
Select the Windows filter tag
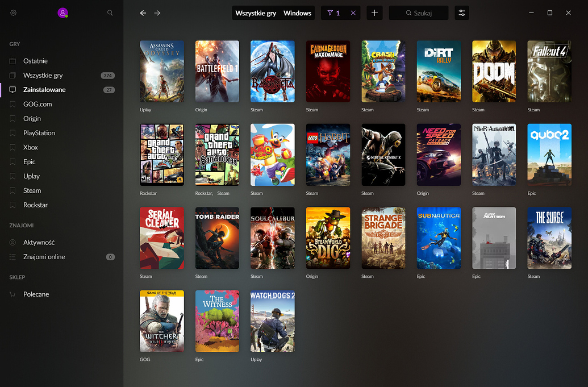click(297, 13)
